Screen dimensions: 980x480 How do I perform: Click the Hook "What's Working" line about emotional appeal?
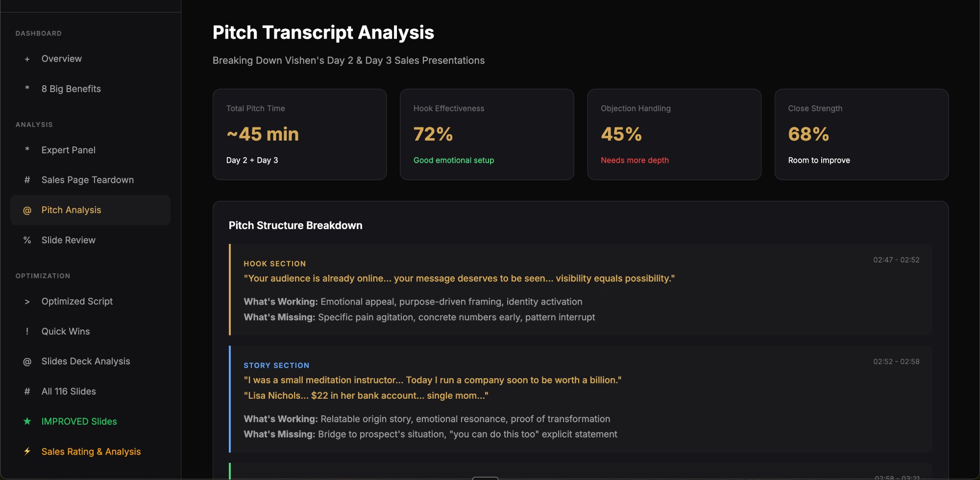pos(413,302)
